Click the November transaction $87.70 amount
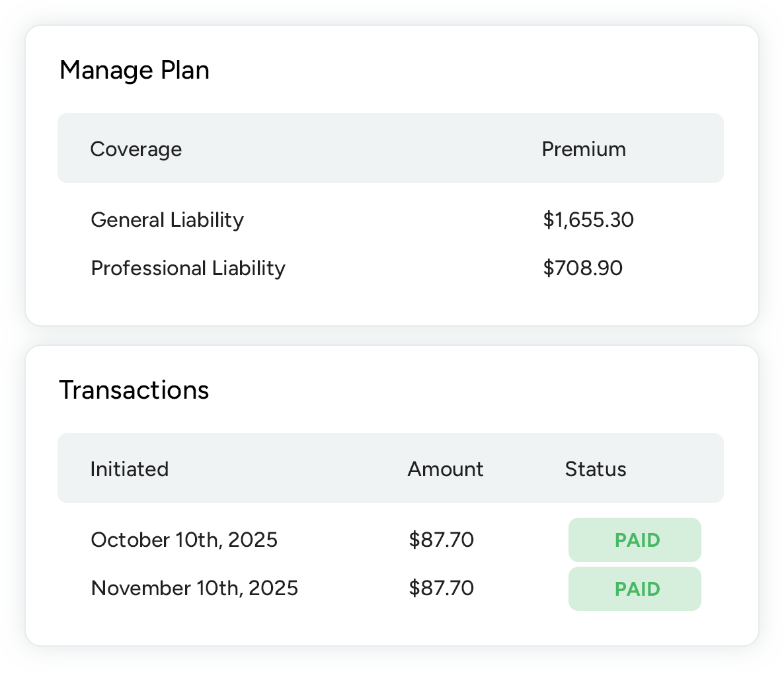The height and width of the screenshot is (689, 784). (x=442, y=588)
